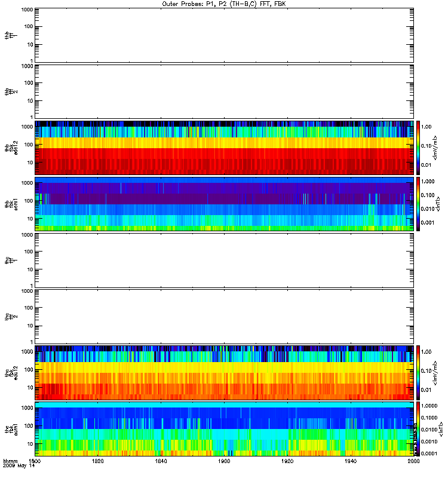Select the 'thb fbk edc12' vertical axis title

pyautogui.click(x=11, y=148)
